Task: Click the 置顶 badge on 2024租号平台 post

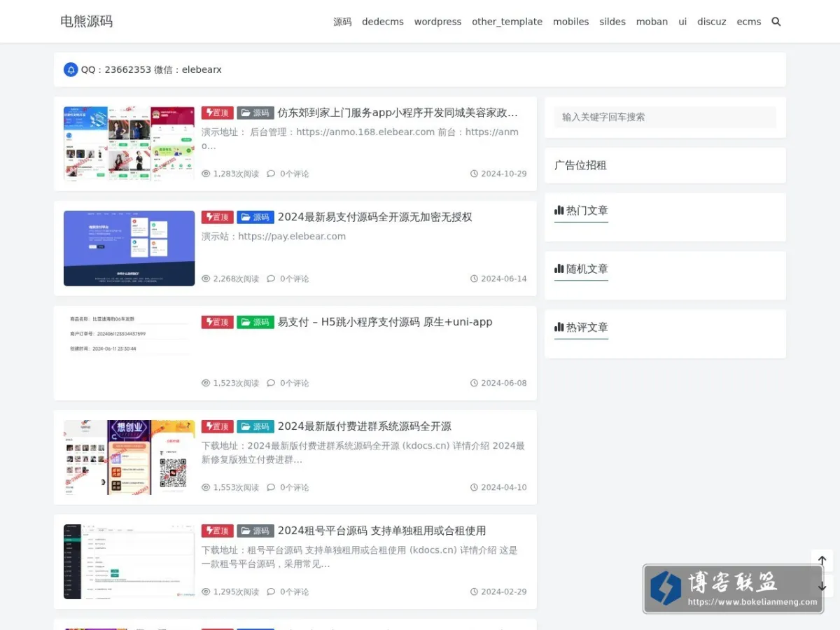Action: [x=218, y=531]
